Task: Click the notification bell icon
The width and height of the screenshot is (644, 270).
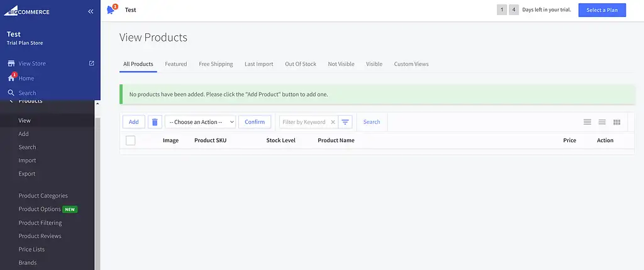Action: pyautogui.click(x=111, y=10)
